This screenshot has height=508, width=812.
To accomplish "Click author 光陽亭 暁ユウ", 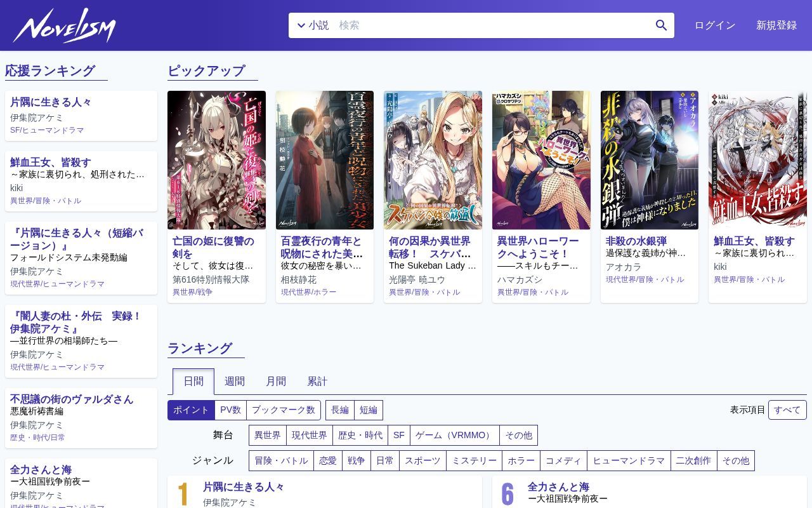I will pyautogui.click(x=417, y=279).
